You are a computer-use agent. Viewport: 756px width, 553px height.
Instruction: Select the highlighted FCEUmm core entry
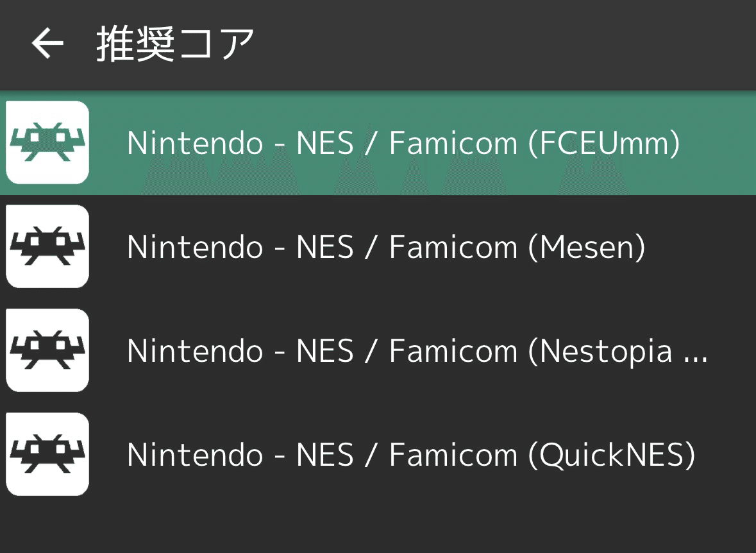click(378, 143)
